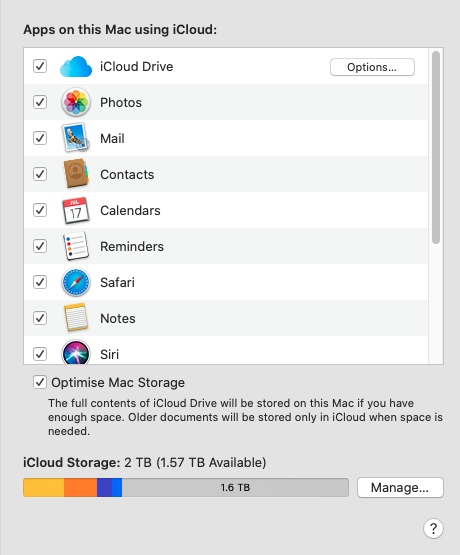Click the Mail stamp icon
Viewport: 460px width, 555px height.
click(76, 138)
